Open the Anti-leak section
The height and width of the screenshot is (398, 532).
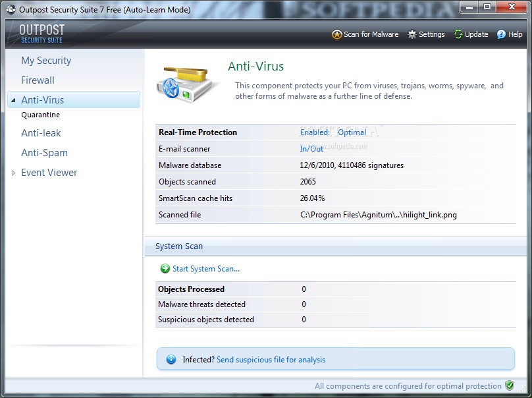point(41,133)
